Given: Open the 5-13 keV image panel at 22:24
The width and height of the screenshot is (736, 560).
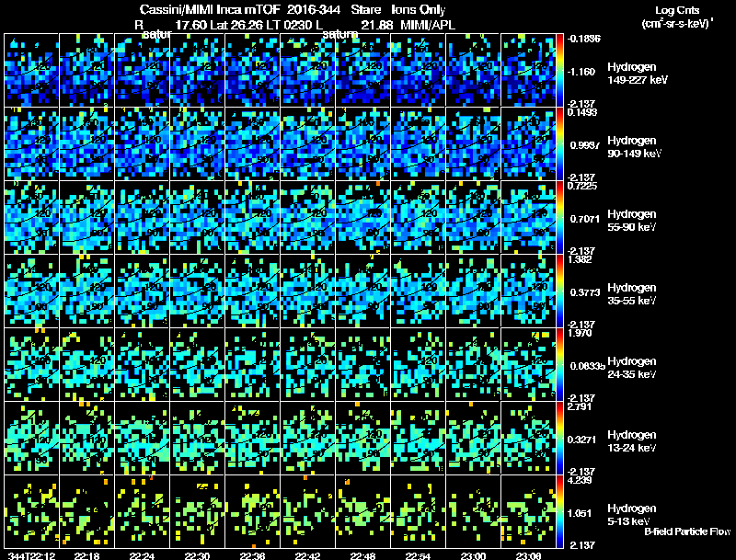Looking at the screenshot, I should 142,511.
